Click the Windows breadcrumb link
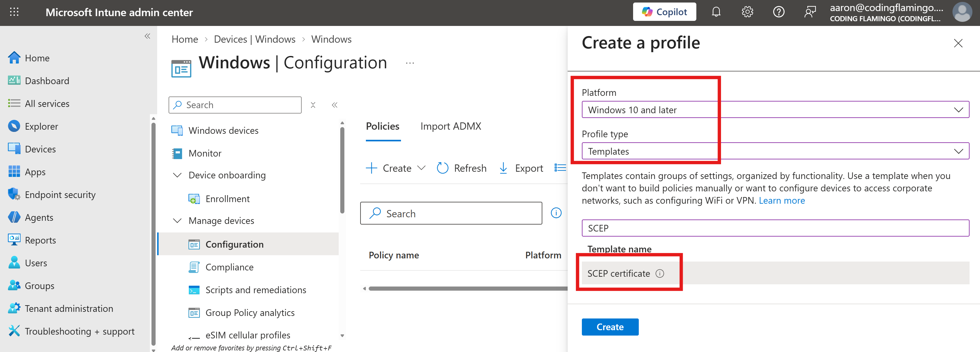The width and height of the screenshot is (980, 352). [331, 39]
